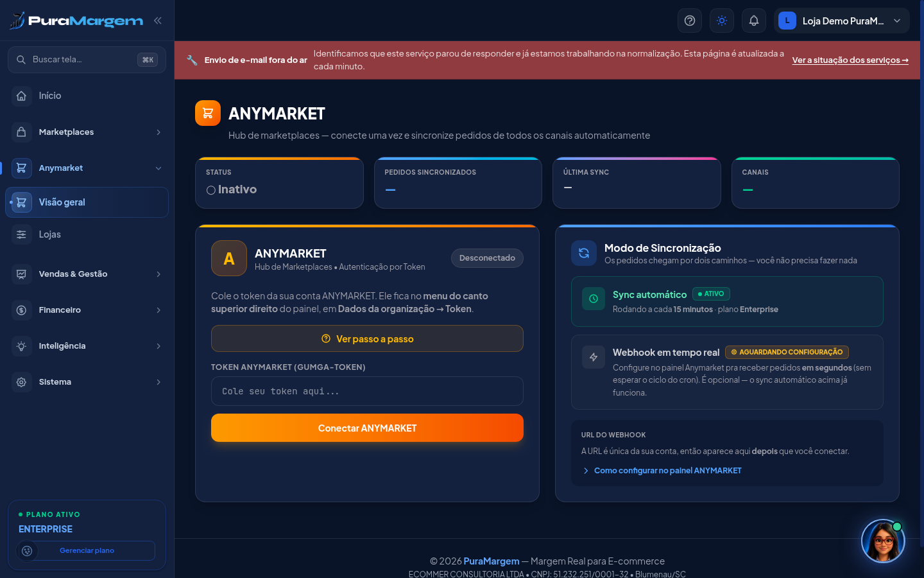Click the Inativo status value
Viewport: 924px width, 578px height.
click(232, 189)
